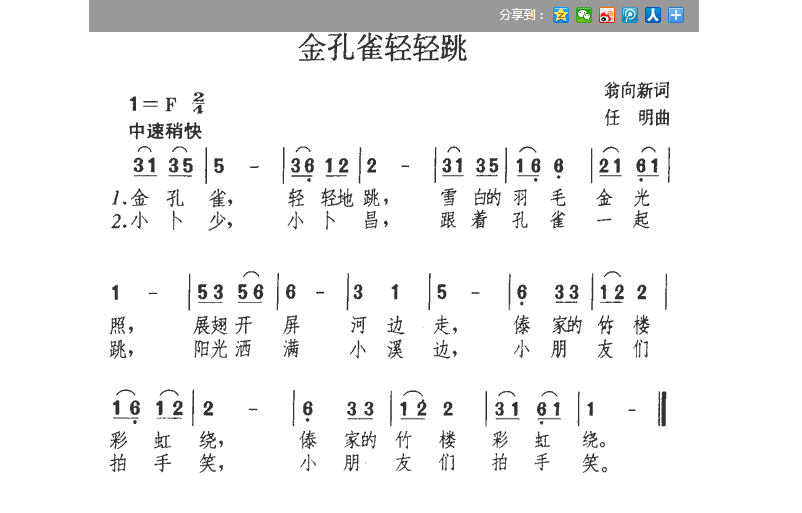802x513 pixels.
Task: Open more sharing options plus icon
Action: click(x=676, y=15)
